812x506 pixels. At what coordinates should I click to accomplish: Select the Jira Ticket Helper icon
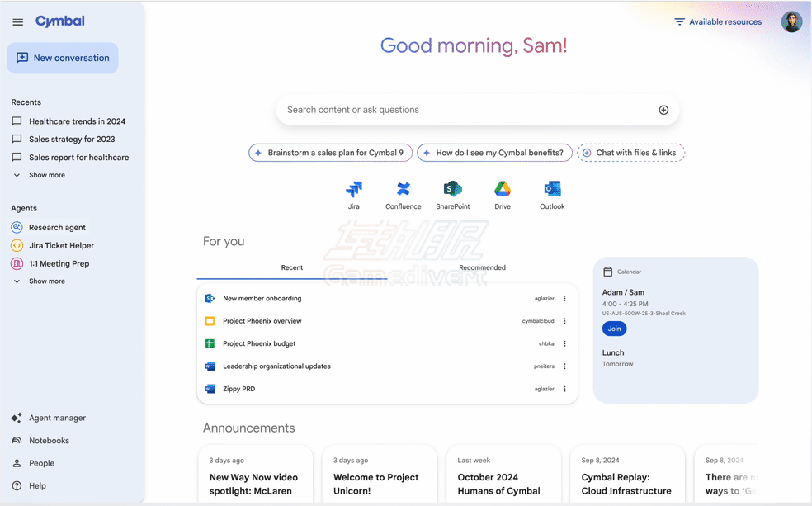17,245
